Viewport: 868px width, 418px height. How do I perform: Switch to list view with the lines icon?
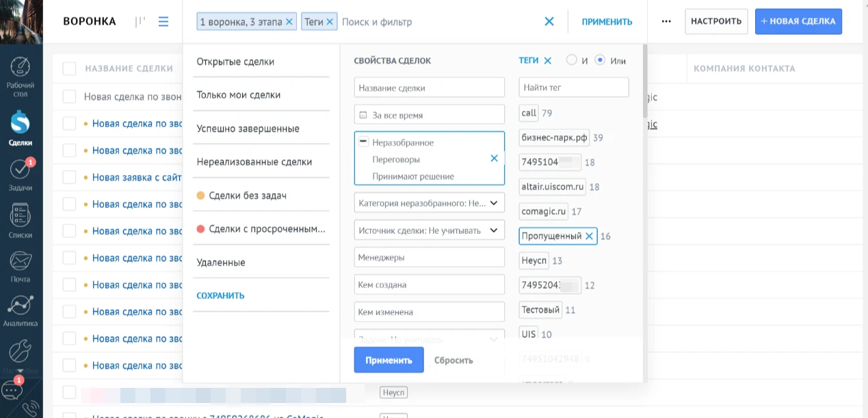(163, 22)
